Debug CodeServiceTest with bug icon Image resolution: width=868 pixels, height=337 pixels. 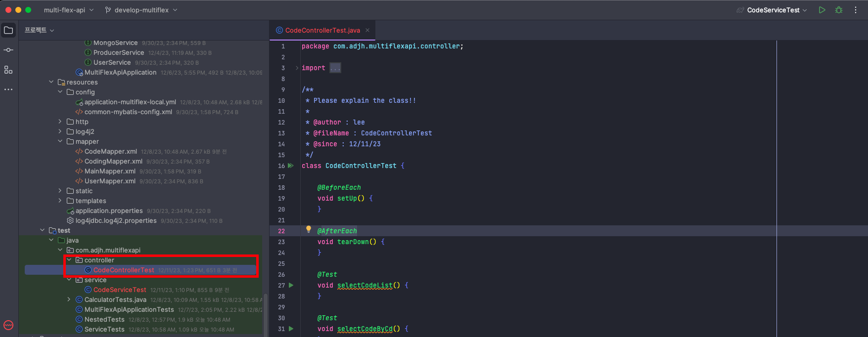pos(839,10)
